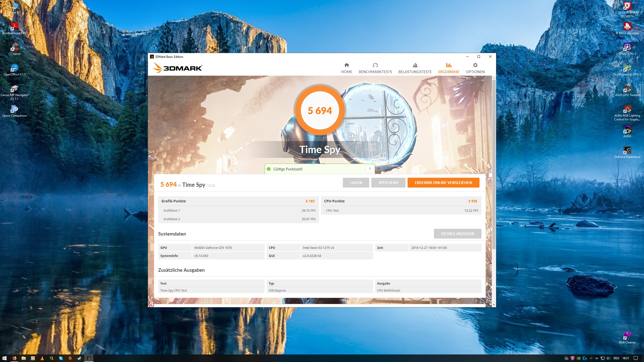Click the 3DMark vertical scrollbar
The height and width of the screenshot is (362, 644).
pyautogui.click(x=494, y=165)
